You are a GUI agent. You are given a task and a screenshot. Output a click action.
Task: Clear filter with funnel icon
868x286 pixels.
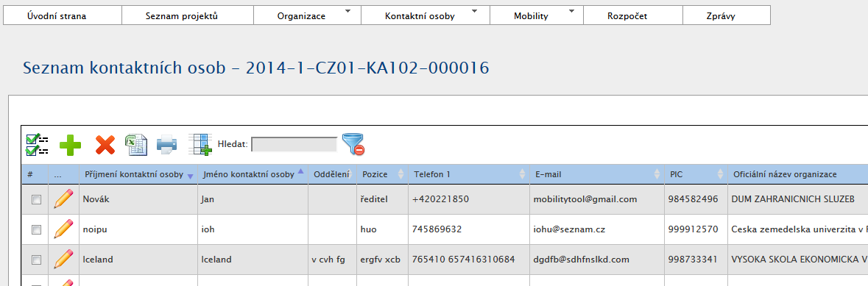[353, 144]
